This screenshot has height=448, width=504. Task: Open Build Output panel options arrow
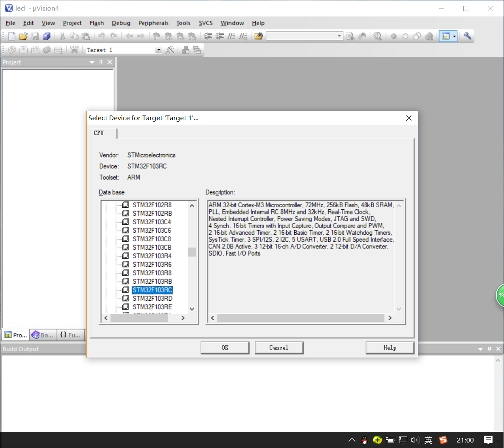click(x=480, y=349)
